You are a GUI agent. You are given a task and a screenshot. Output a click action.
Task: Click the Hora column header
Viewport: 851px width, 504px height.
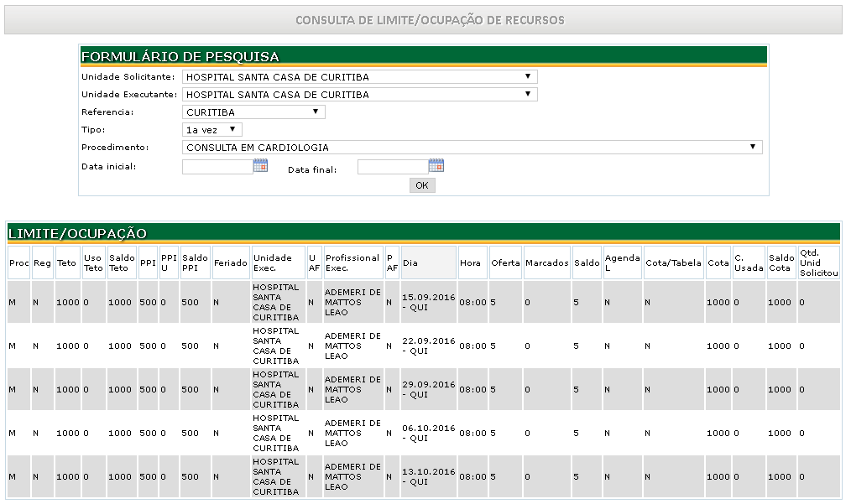point(471,262)
